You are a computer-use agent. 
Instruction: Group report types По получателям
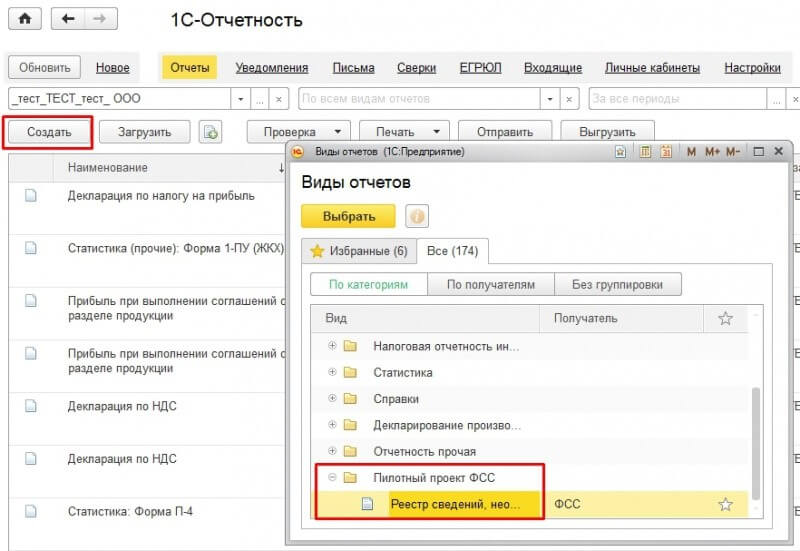click(491, 285)
